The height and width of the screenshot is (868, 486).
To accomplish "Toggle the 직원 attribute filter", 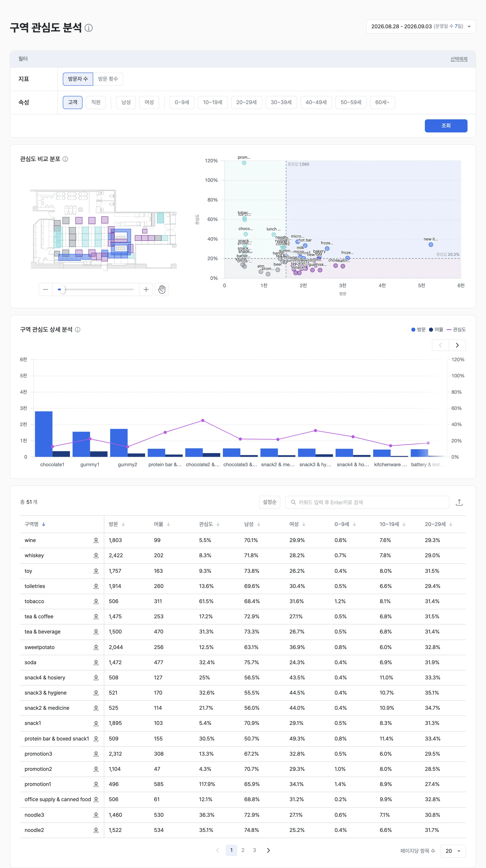I will click(x=96, y=102).
